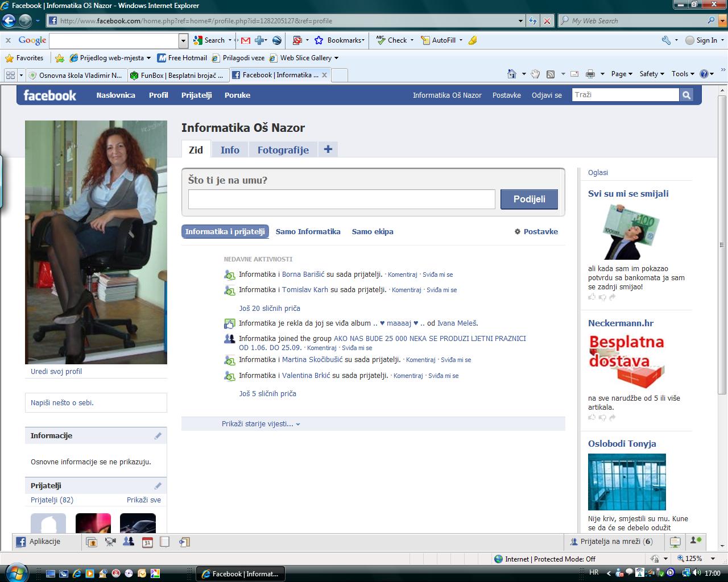Expand Prikaži starije vijesti

[261, 424]
